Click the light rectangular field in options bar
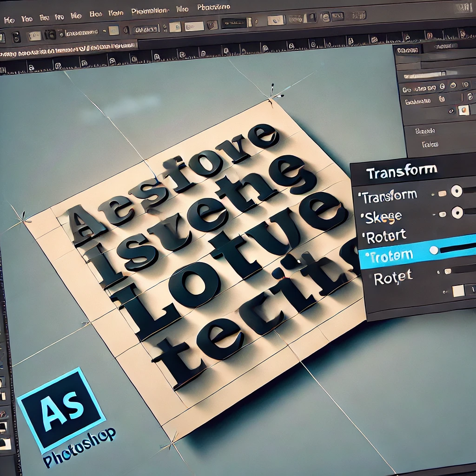The width and height of the screenshot is (476, 476). tap(194, 26)
